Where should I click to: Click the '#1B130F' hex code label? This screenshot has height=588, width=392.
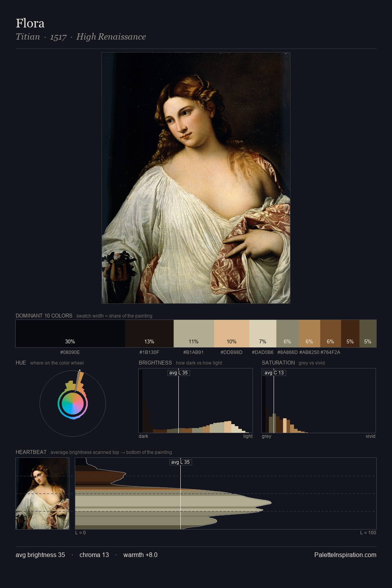coord(149,352)
